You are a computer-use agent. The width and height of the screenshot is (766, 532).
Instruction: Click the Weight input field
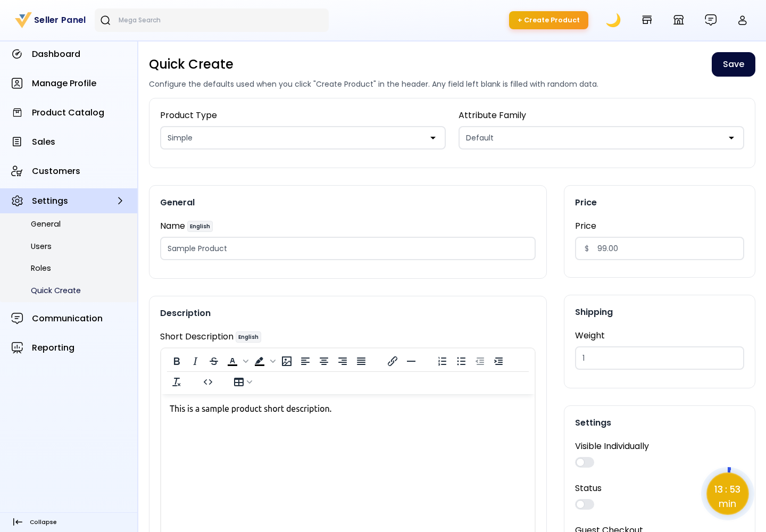[x=660, y=358]
